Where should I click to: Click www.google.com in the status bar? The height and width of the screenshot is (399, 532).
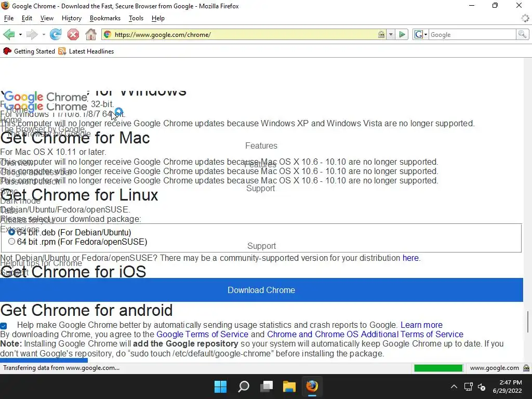tap(495, 368)
